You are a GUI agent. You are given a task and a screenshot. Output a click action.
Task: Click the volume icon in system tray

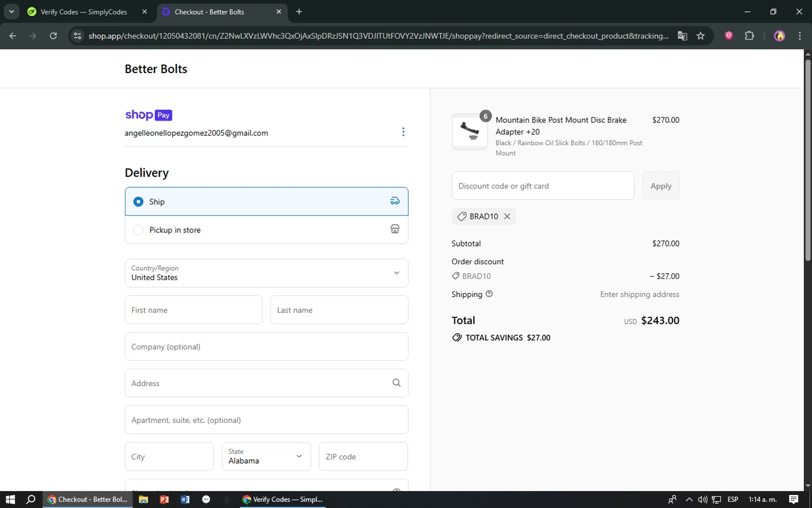(703, 499)
